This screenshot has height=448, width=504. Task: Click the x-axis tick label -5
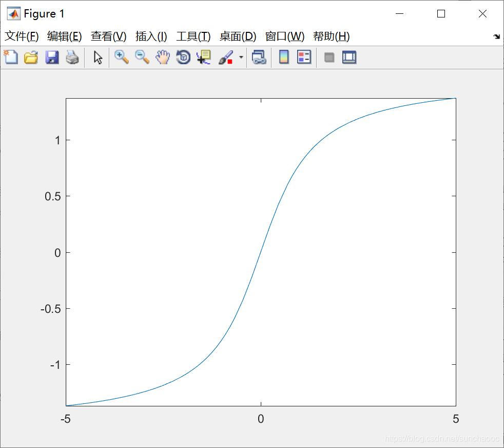pyautogui.click(x=66, y=419)
